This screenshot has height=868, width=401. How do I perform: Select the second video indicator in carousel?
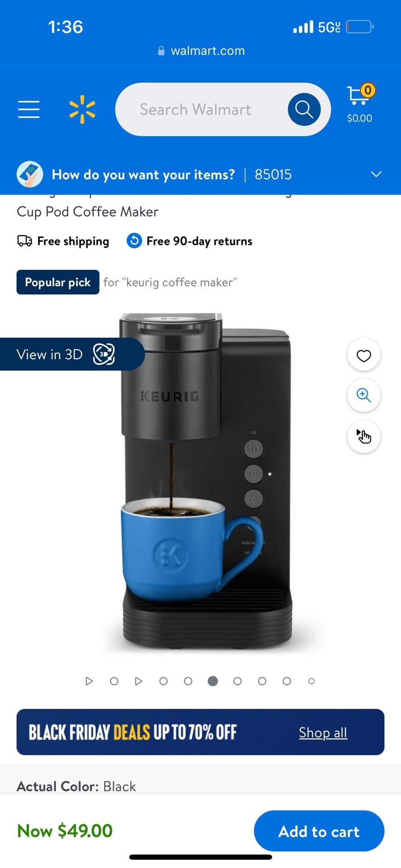(x=139, y=681)
